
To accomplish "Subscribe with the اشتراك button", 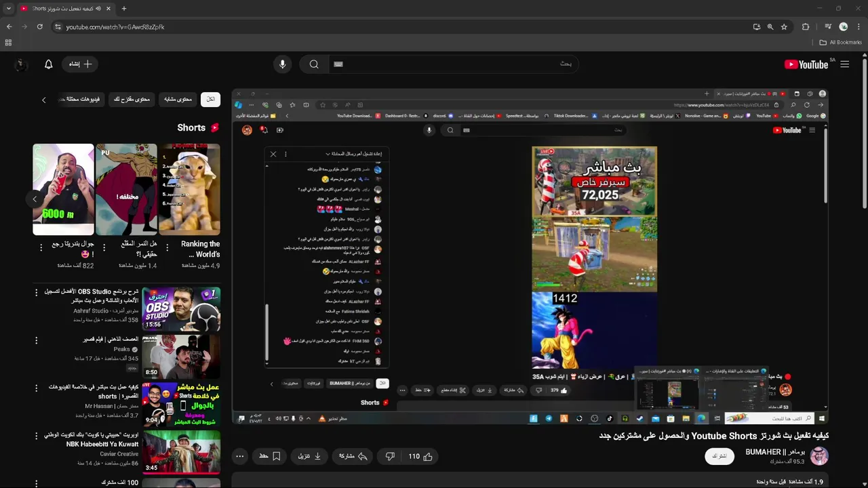I will click(x=719, y=456).
